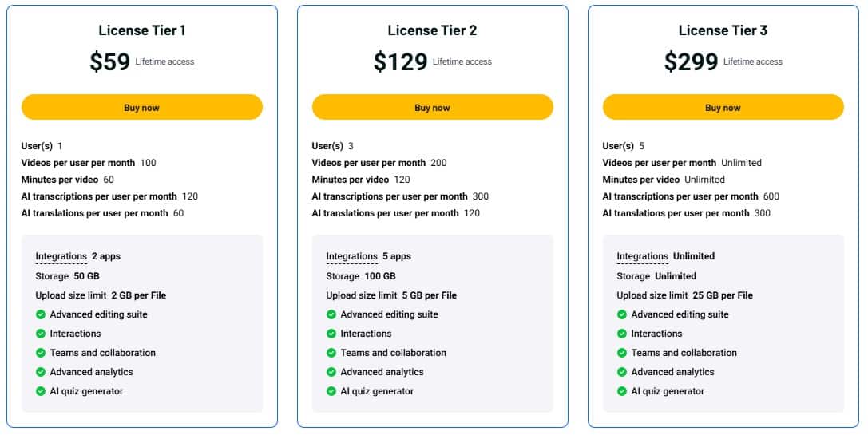
Task: Click Tier 2 Teams and collaboration checkmark
Action: coord(331,353)
